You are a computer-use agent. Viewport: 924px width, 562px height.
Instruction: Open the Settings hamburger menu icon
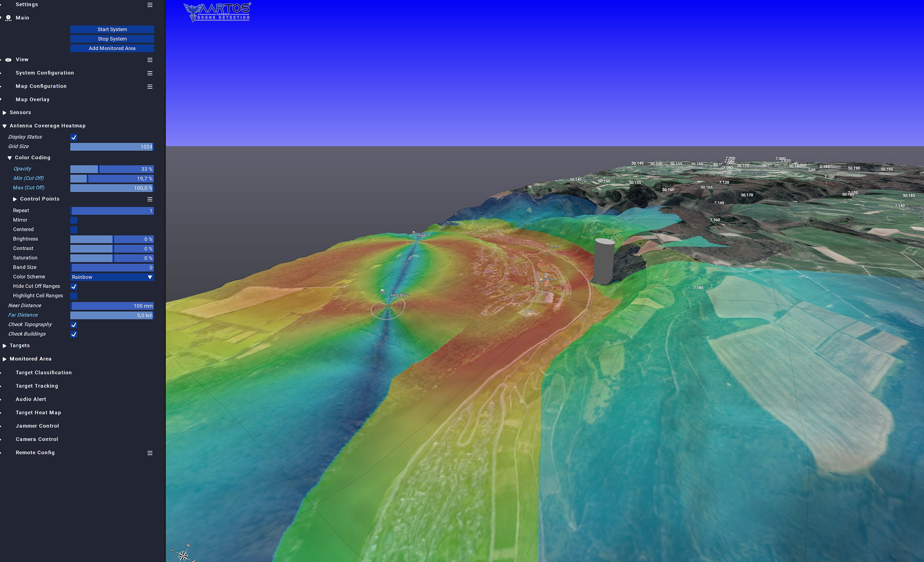(x=150, y=5)
